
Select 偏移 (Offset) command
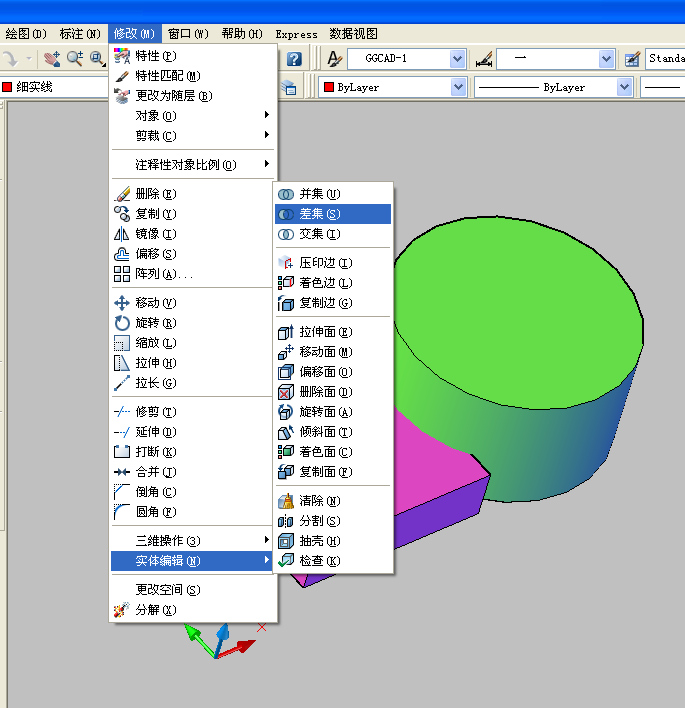[193, 254]
